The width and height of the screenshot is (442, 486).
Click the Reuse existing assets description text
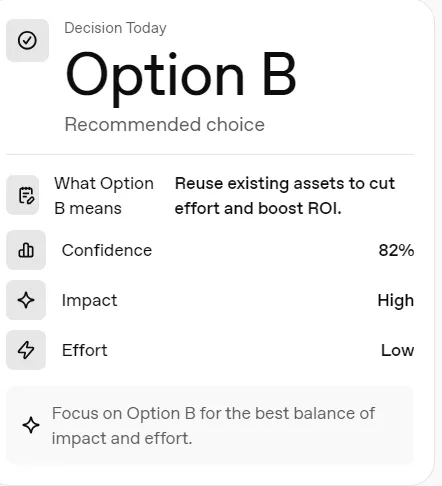[x=285, y=196]
